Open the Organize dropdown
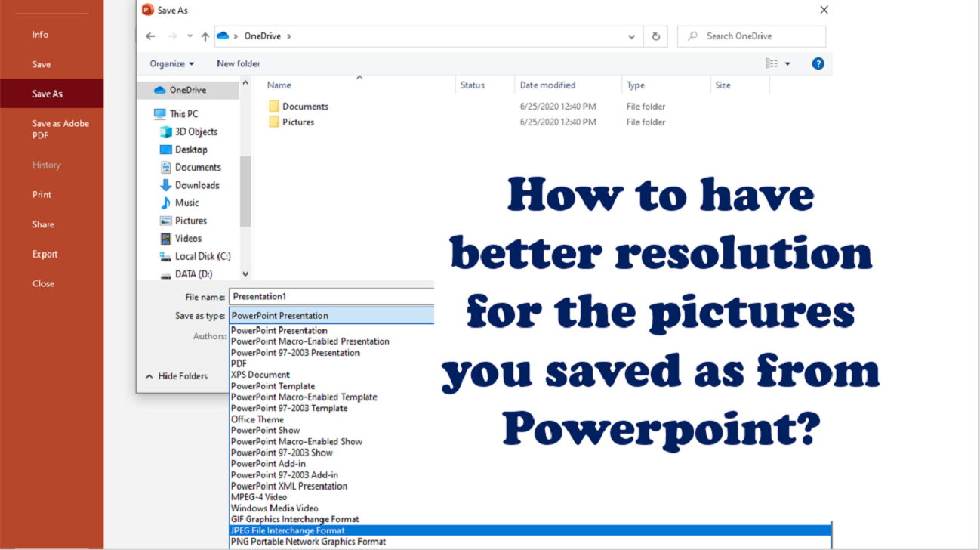 (x=171, y=63)
